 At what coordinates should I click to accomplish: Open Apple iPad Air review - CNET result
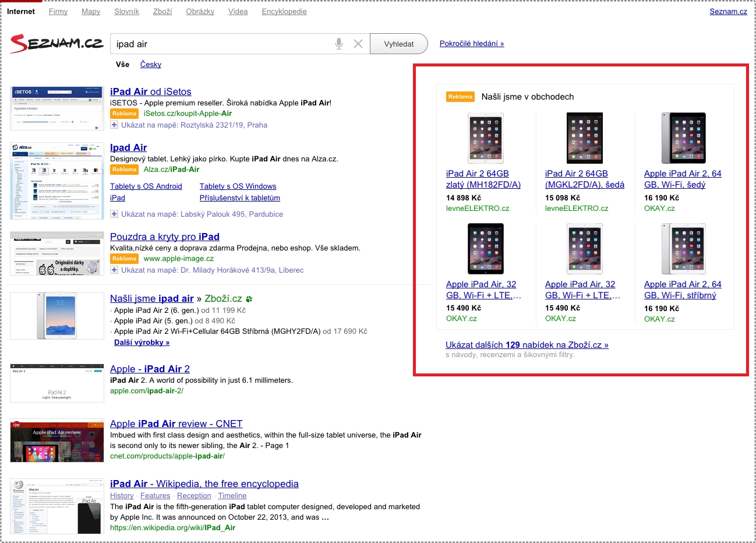[176, 424]
